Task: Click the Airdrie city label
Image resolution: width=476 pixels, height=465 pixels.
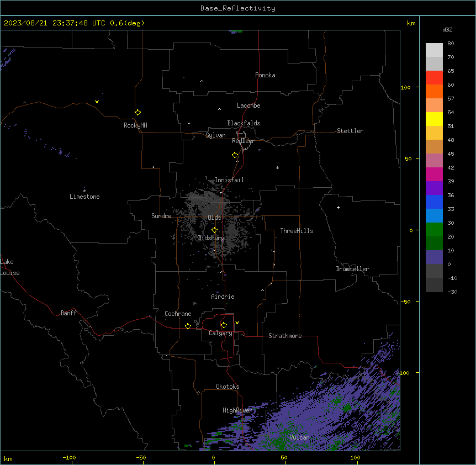Action: pos(223,297)
